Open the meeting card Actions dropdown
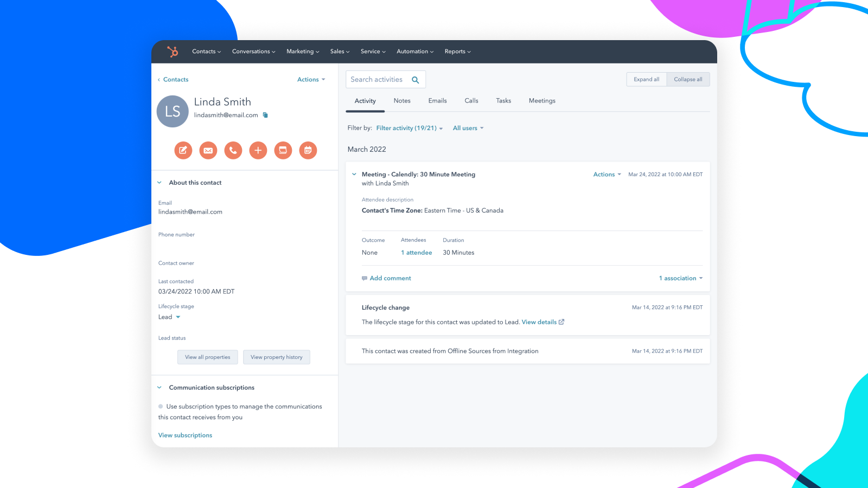The width and height of the screenshot is (868, 488). [607, 175]
